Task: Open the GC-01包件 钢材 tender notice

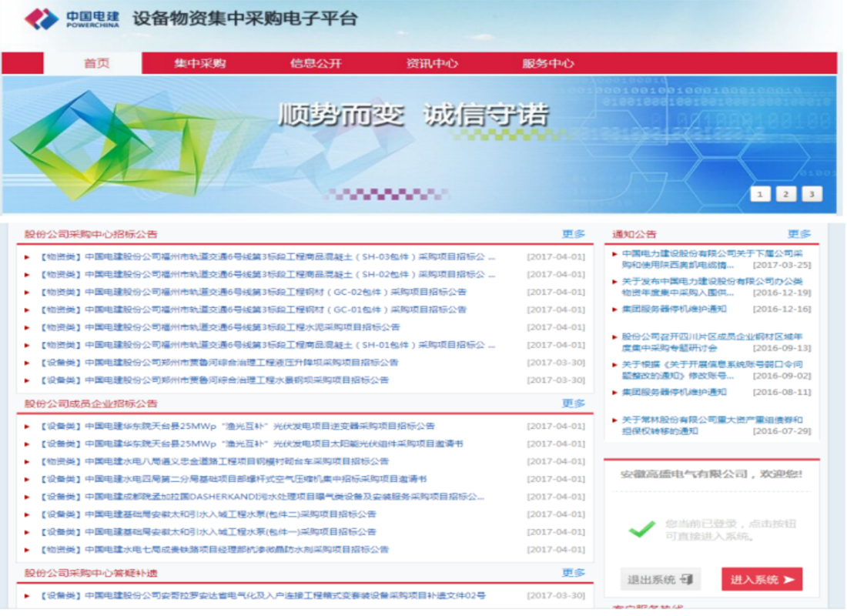Action: pos(254,310)
